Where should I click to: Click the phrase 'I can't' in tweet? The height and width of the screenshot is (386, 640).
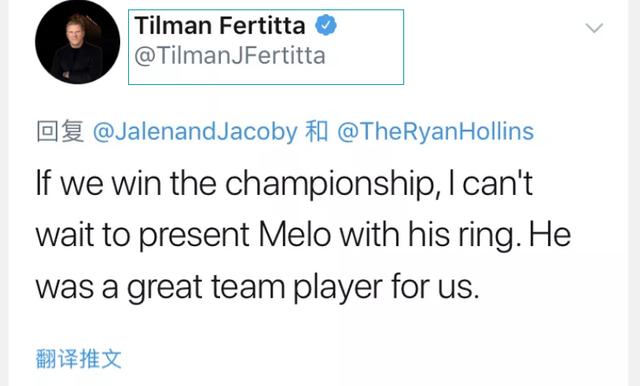[x=490, y=183]
